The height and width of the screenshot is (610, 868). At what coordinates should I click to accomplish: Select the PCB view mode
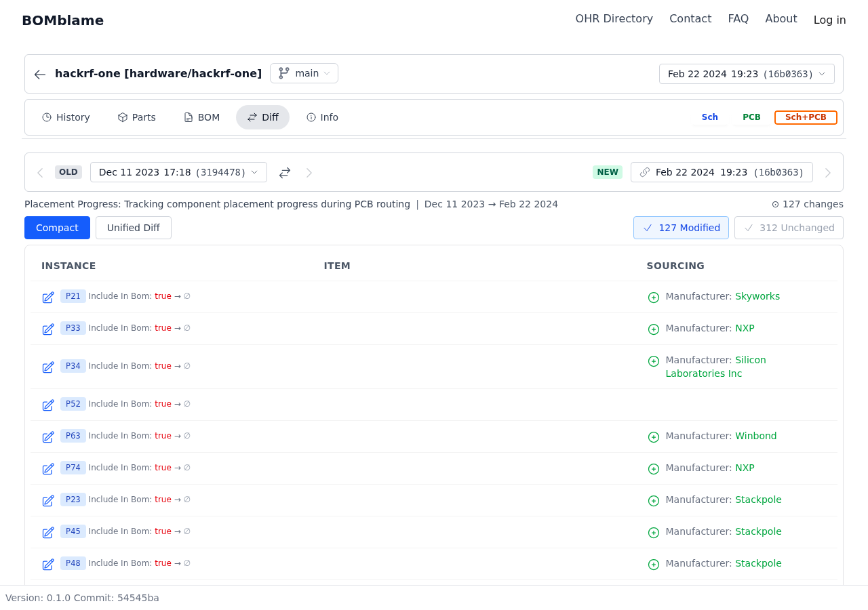(751, 117)
